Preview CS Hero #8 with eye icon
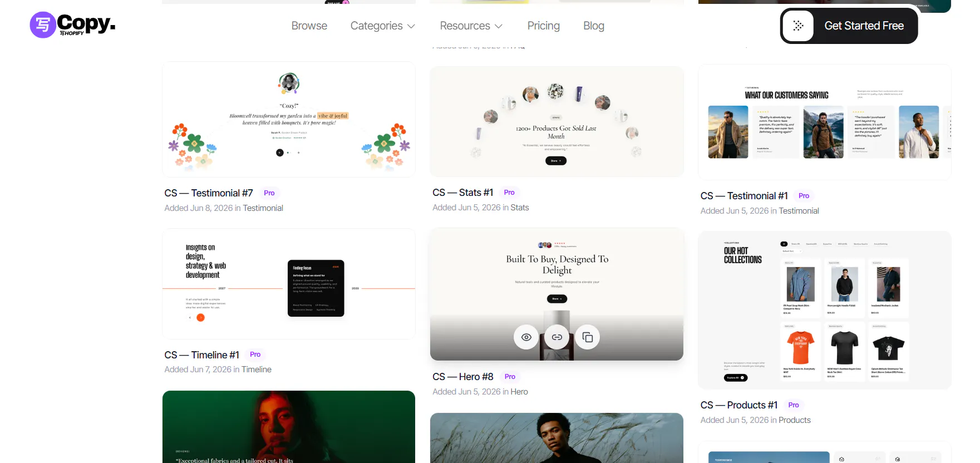The width and height of the screenshot is (980, 463). point(526,337)
